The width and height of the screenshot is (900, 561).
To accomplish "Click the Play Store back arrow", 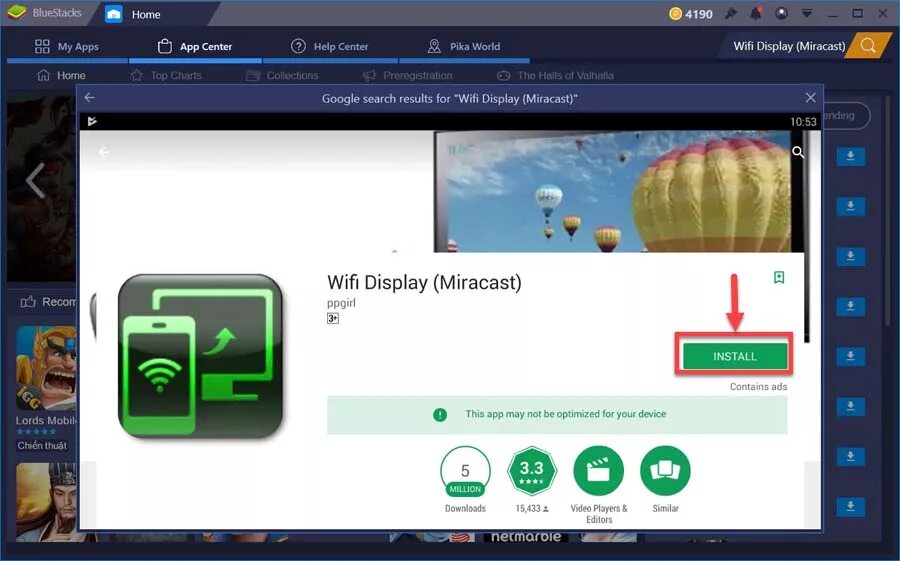I will (x=104, y=152).
